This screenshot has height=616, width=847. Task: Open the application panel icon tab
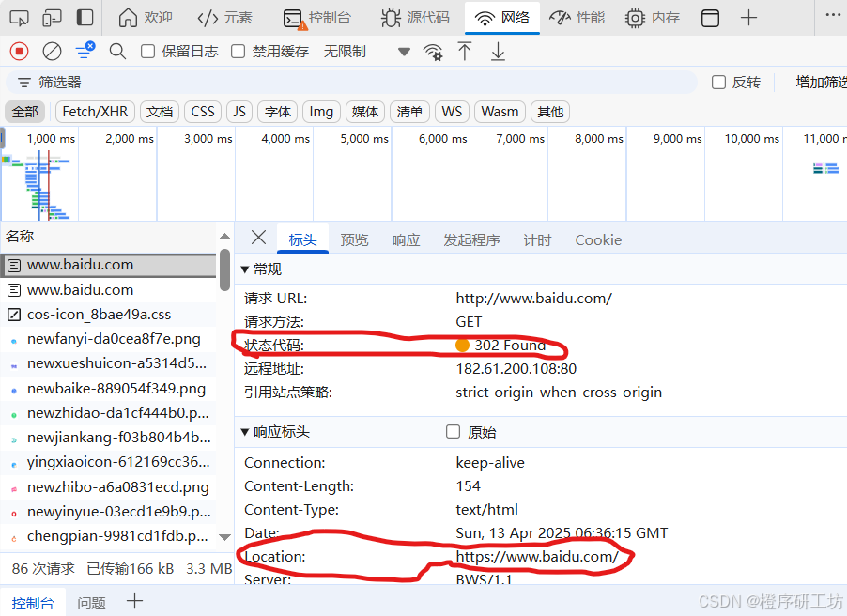710,18
